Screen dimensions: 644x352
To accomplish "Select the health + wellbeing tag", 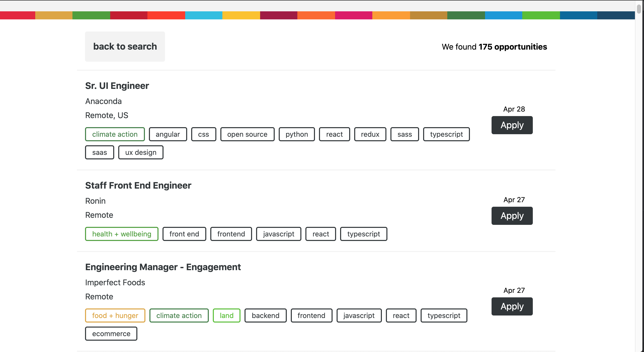I will [122, 234].
